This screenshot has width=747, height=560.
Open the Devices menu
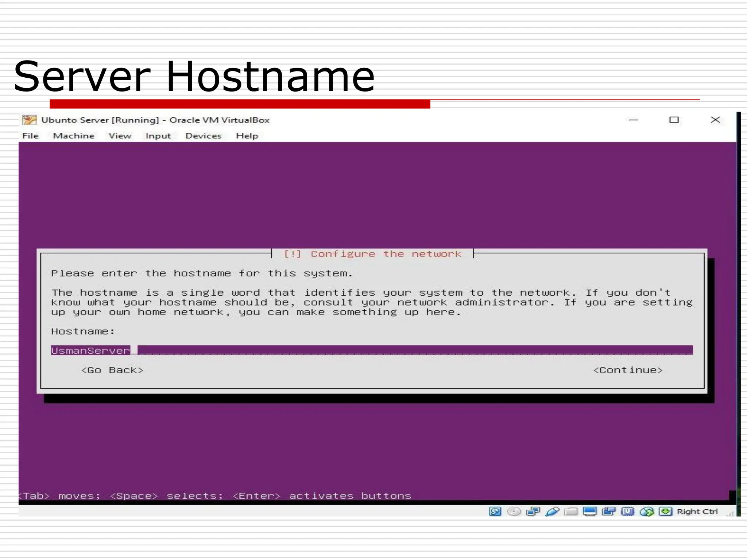[x=204, y=136]
